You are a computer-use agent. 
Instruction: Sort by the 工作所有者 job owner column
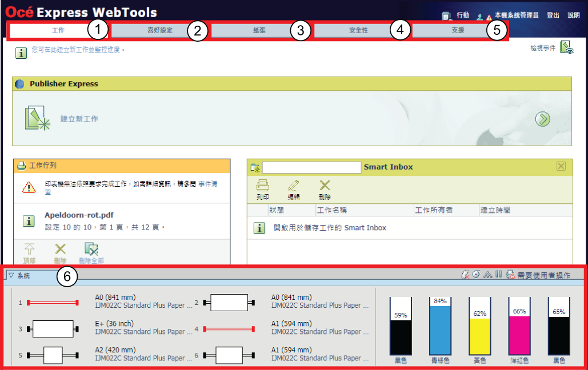click(434, 210)
